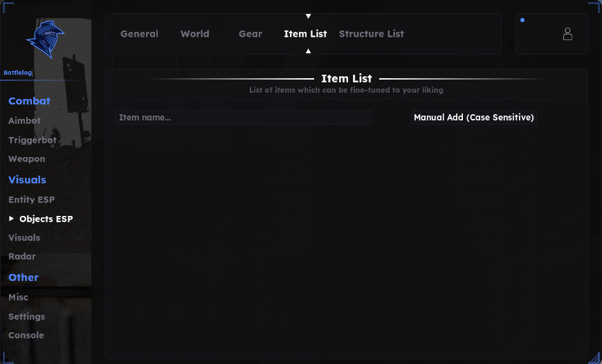Go to Triggerbot settings
Image resolution: width=602 pixels, height=364 pixels.
[33, 140]
